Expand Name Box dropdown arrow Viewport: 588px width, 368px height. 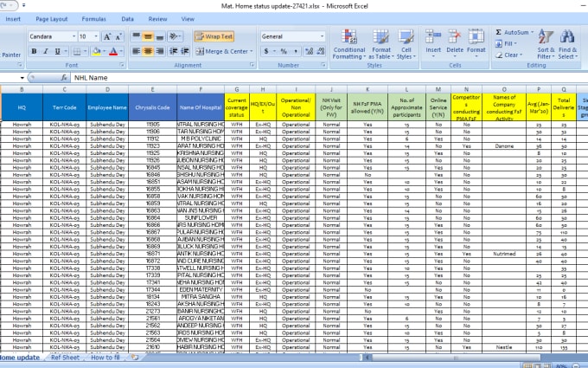pyautogui.click(x=22, y=78)
